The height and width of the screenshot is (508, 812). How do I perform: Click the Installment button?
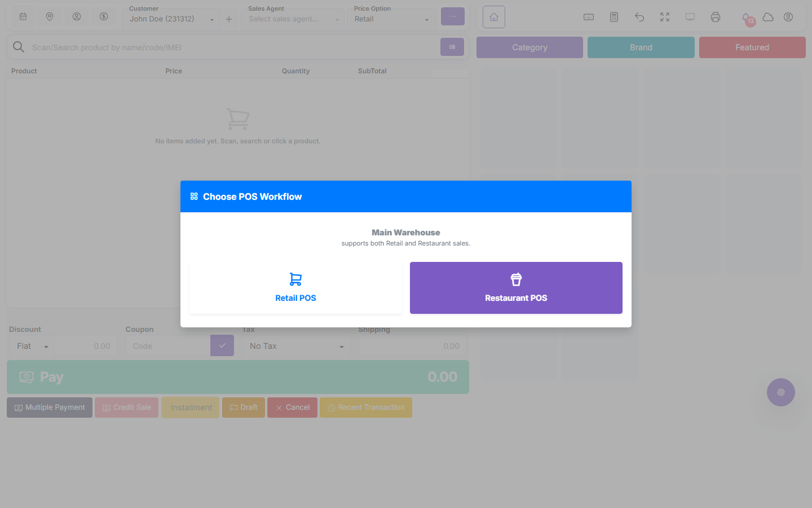pyautogui.click(x=191, y=408)
